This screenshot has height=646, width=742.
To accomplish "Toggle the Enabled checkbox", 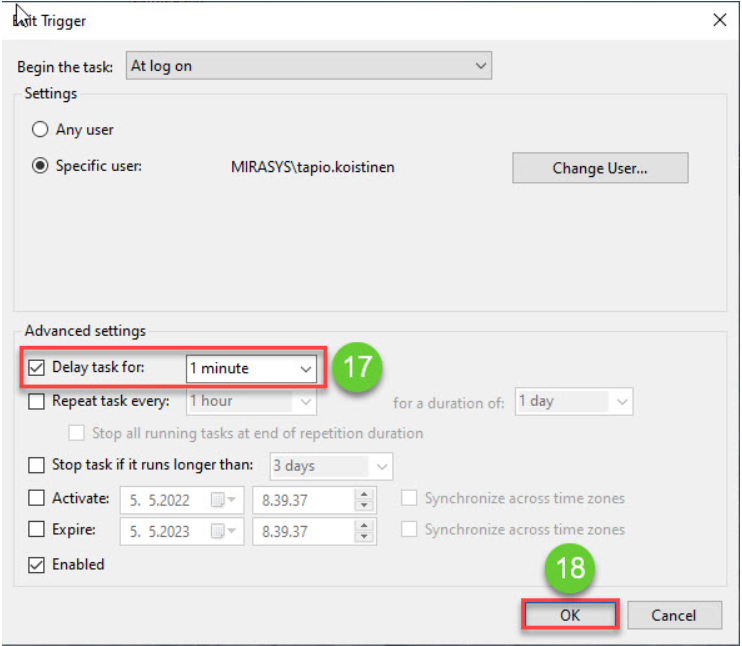I will (x=36, y=565).
